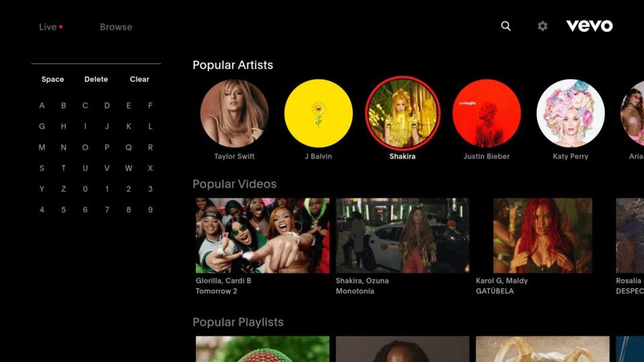Screen dimensions: 644x362
Task: Tap digit 8 on the keyboard
Action: (129, 210)
